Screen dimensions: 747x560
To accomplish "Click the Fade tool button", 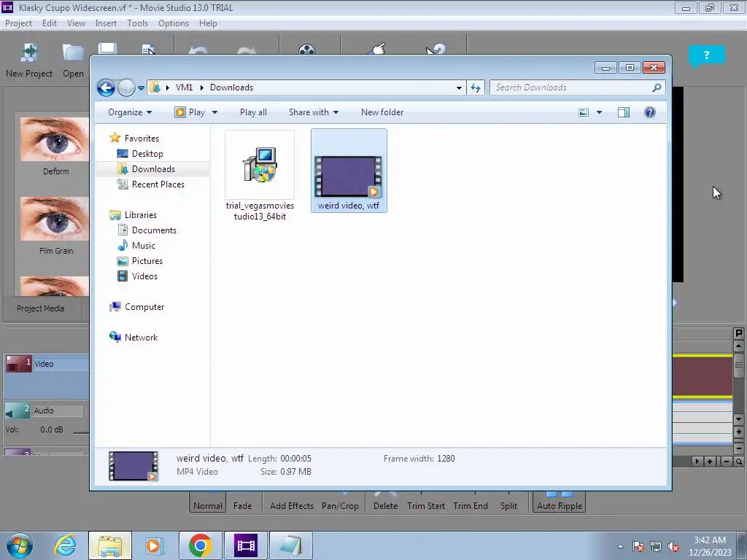I will (x=242, y=506).
